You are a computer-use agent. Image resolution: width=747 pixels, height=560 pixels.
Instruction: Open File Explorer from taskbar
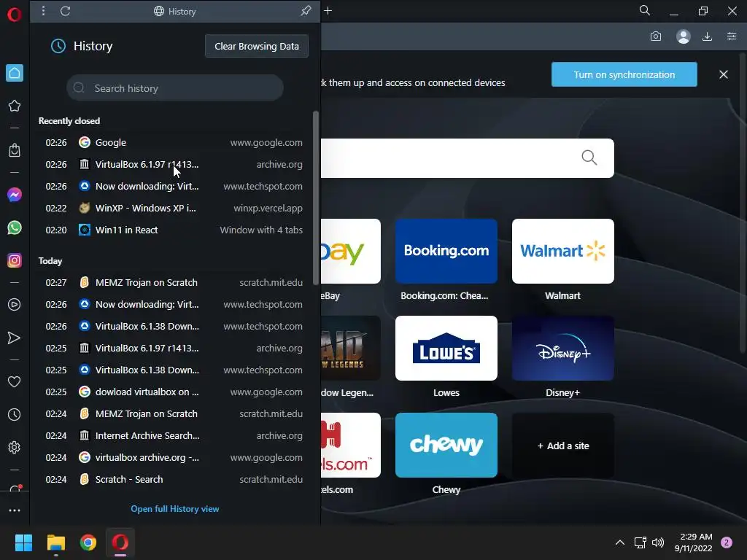[x=55, y=542]
